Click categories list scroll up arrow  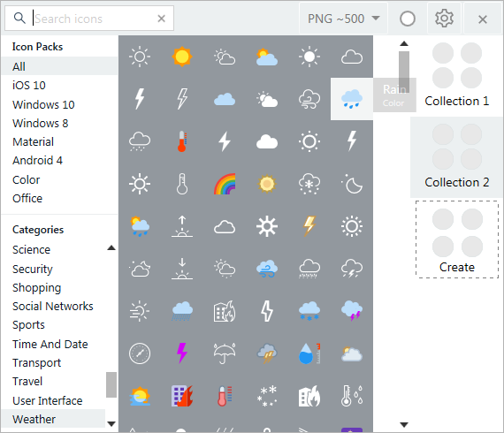coord(111,247)
